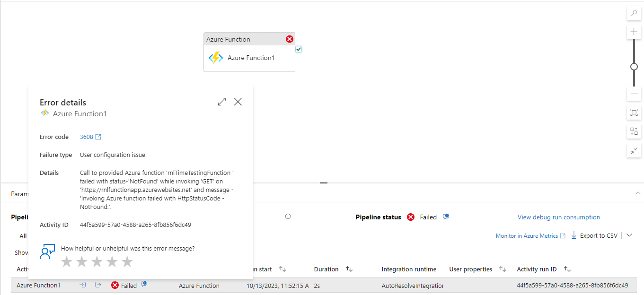Click the auto-align layout icon

(x=634, y=131)
